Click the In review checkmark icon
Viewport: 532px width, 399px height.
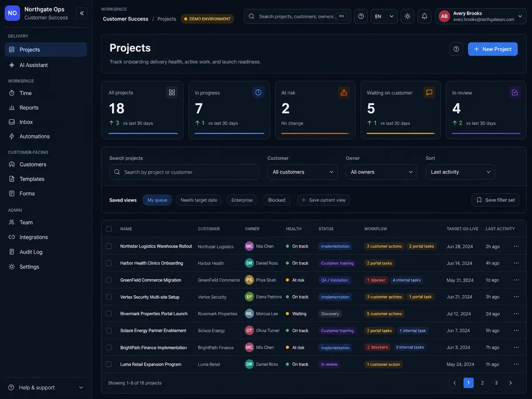(x=515, y=92)
